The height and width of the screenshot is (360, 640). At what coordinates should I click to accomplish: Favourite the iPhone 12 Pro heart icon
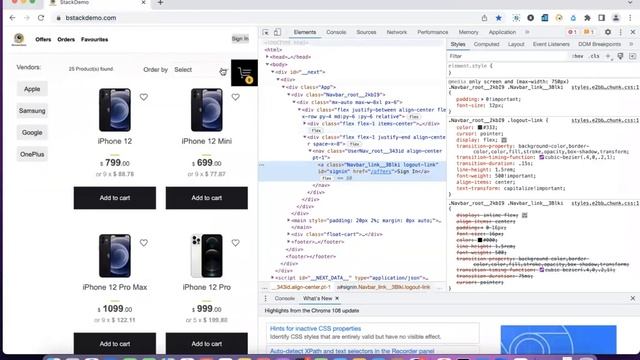tap(236, 243)
